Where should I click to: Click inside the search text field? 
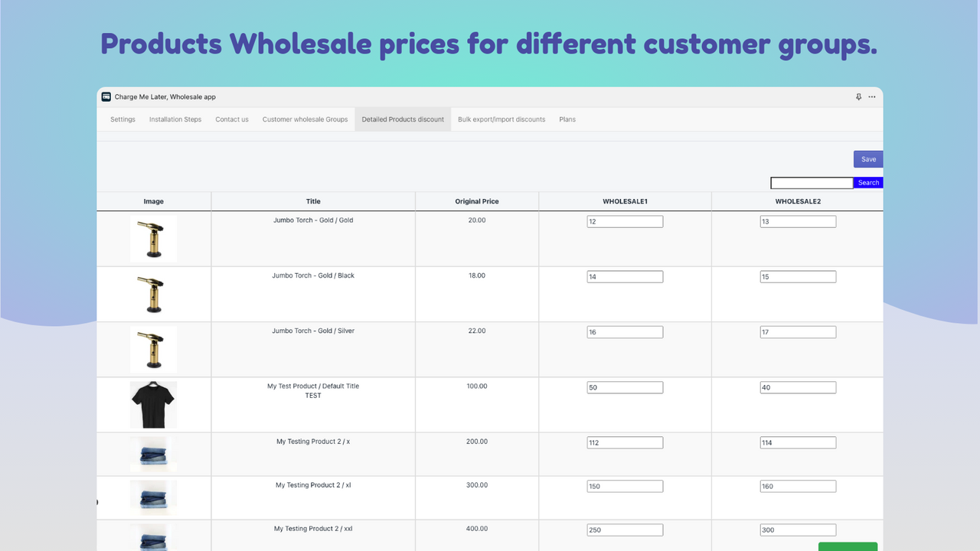tap(812, 182)
